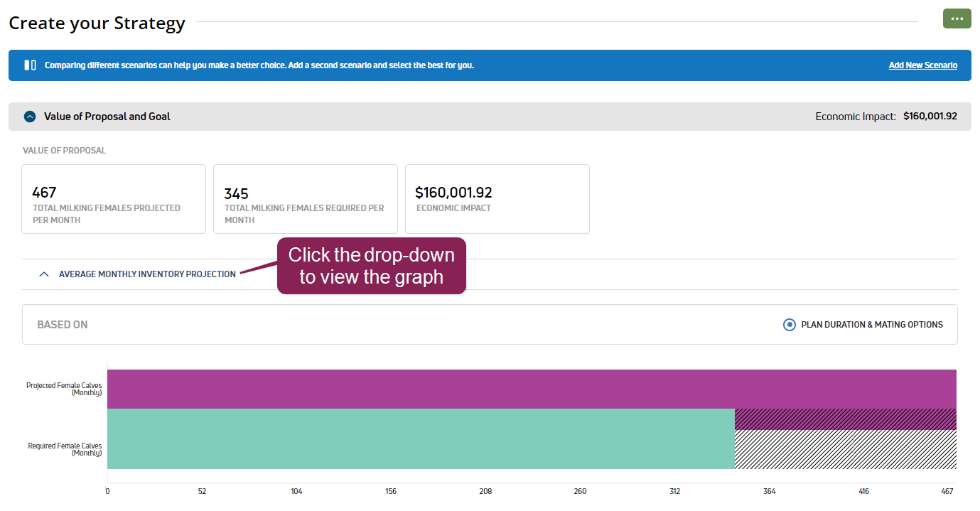Click the Average Monthly Inventory Projection label

147,274
